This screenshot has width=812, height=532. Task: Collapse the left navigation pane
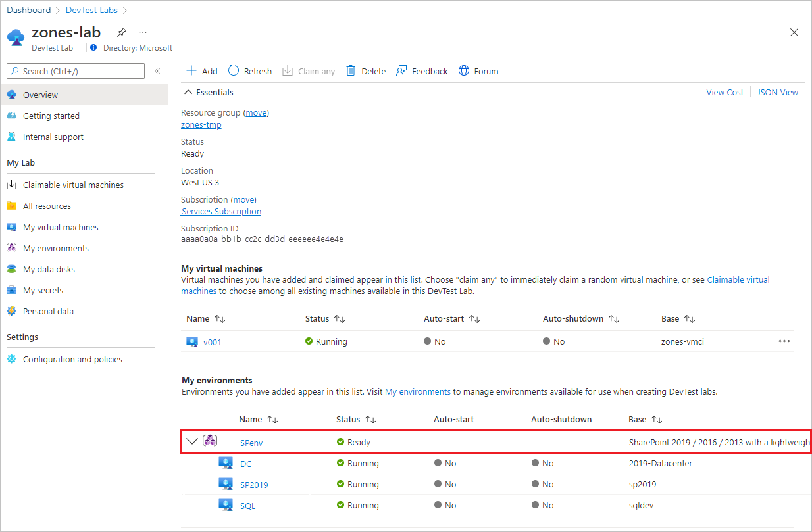coord(158,71)
